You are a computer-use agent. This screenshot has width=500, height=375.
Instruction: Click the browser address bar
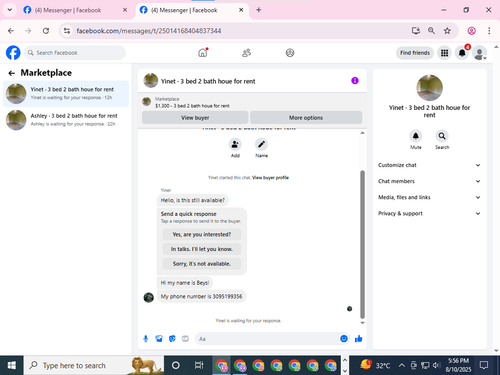[x=240, y=31]
